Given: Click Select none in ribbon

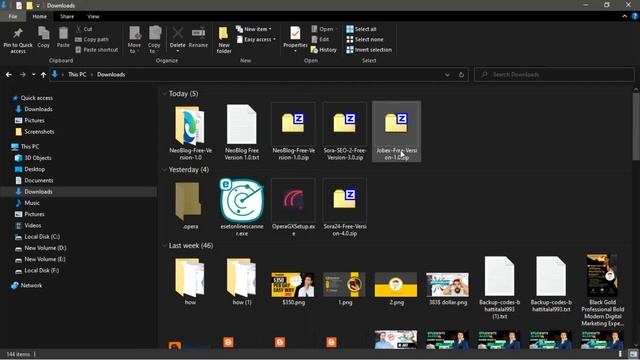Looking at the screenshot, I should 364,40.
